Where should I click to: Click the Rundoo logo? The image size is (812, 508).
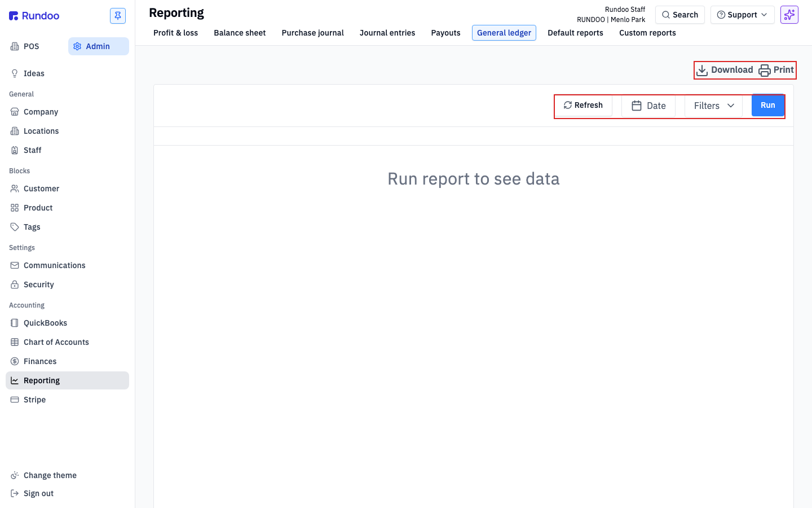[x=34, y=16]
